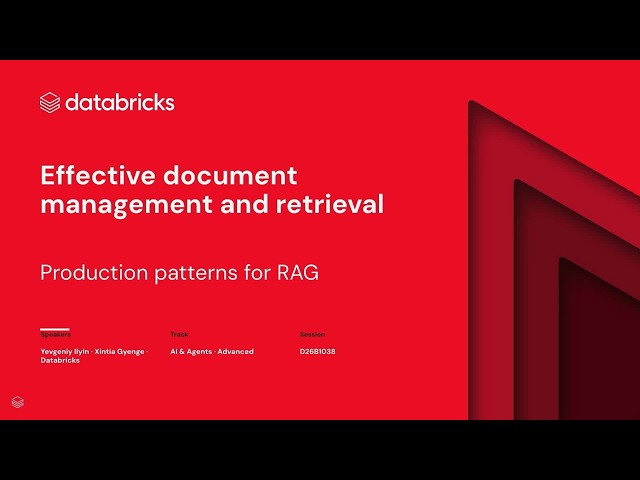Click the 'Speakers' label

point(56,334)
